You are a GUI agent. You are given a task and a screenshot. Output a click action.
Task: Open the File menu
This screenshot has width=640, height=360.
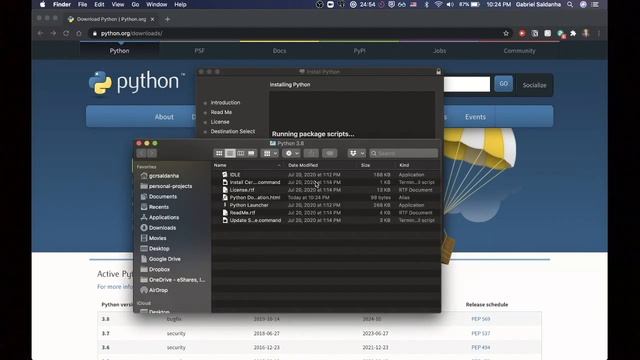[82, 4]
